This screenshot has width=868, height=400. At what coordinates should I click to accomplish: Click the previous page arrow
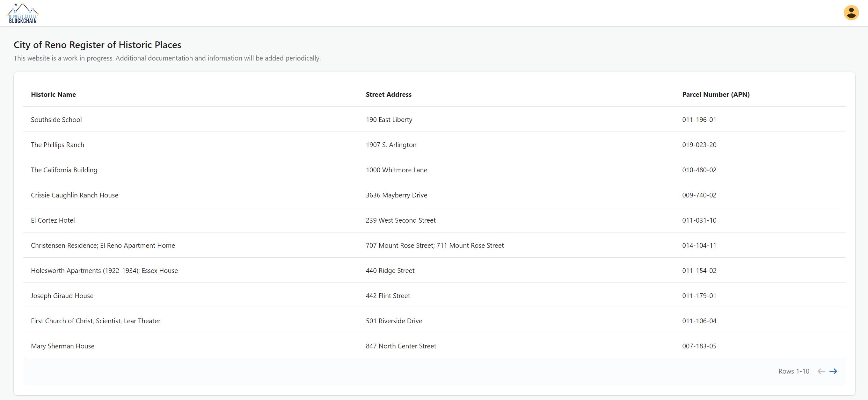point(821,371)
